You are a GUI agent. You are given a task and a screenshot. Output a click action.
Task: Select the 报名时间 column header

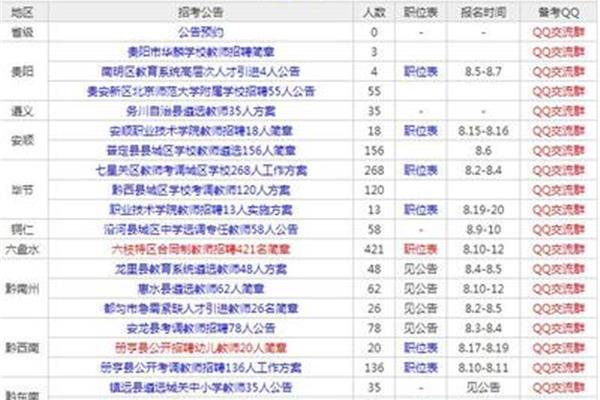pyautogui.click(x=483, y=13)
